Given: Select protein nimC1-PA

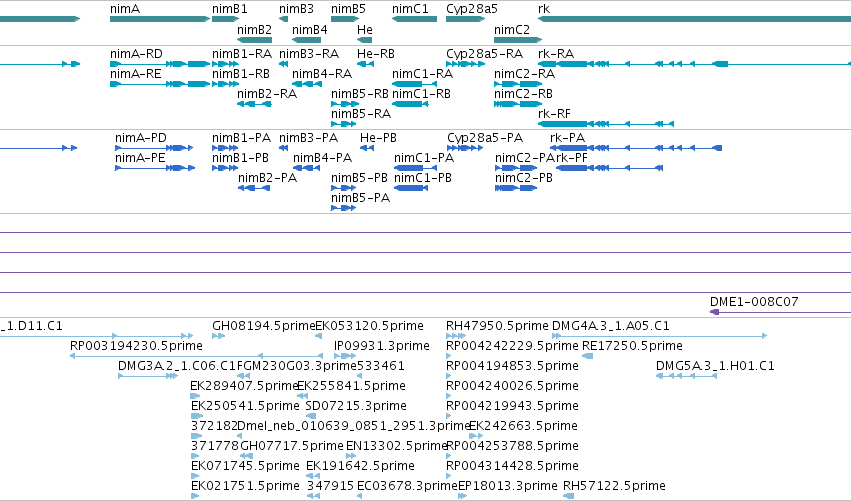Looking at the screenshot, I should 424,158.
